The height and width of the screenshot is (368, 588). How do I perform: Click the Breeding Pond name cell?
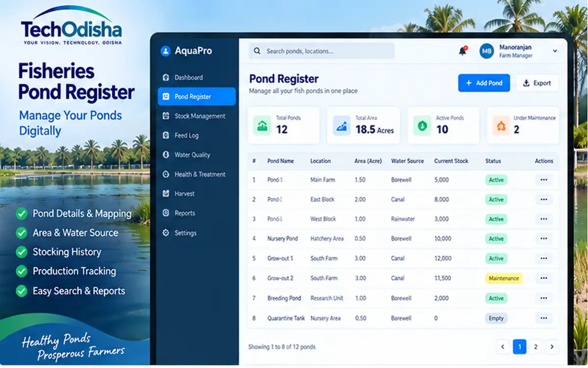[x=284, y=298]
